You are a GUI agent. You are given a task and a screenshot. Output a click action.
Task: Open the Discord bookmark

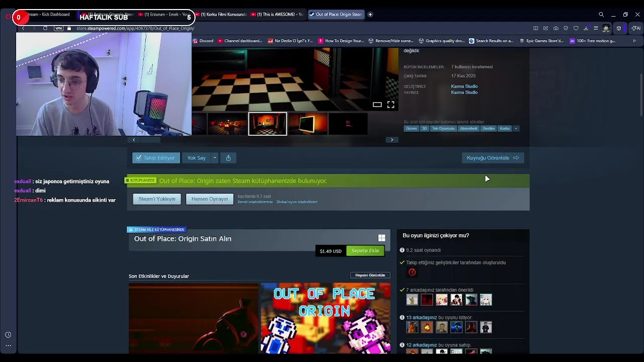(203, 41)
